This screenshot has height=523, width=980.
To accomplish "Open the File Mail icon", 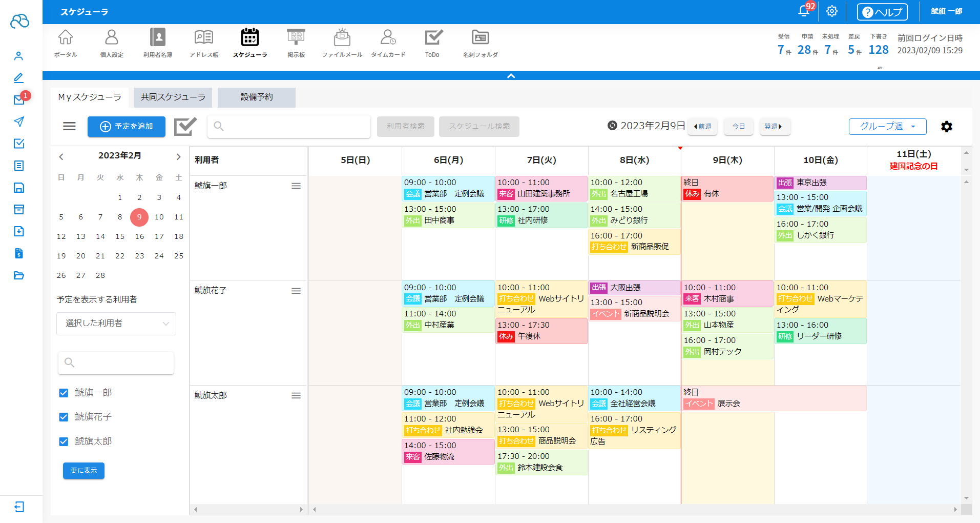I will [342, 43].
